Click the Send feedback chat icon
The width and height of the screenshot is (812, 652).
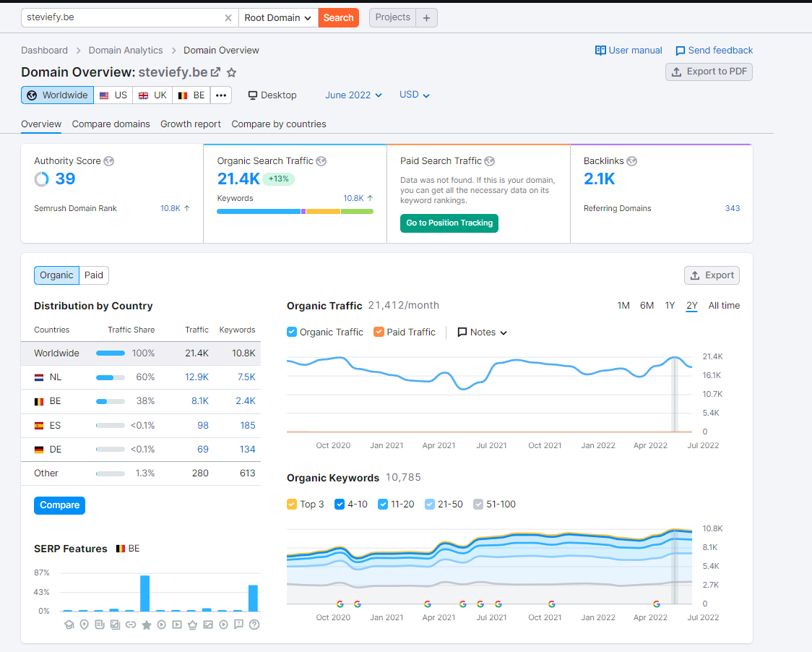click(x=680, y=51)
